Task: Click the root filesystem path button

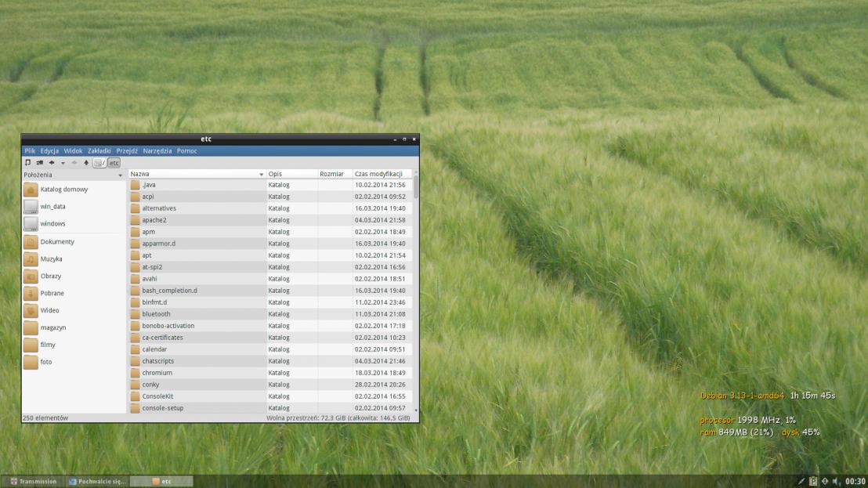Action: pos(99,163)
